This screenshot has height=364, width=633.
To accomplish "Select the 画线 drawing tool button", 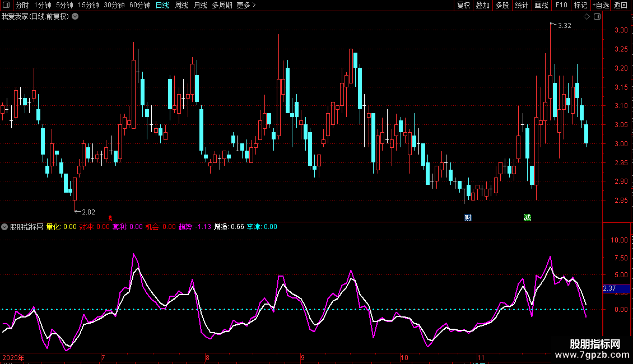I will 541,5.
